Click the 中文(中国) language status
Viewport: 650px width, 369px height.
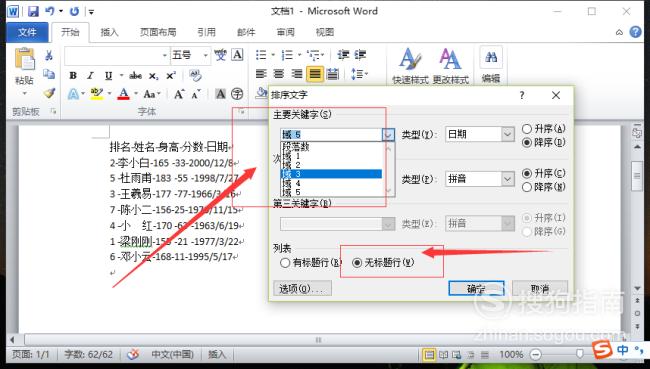tap(172, 354)
